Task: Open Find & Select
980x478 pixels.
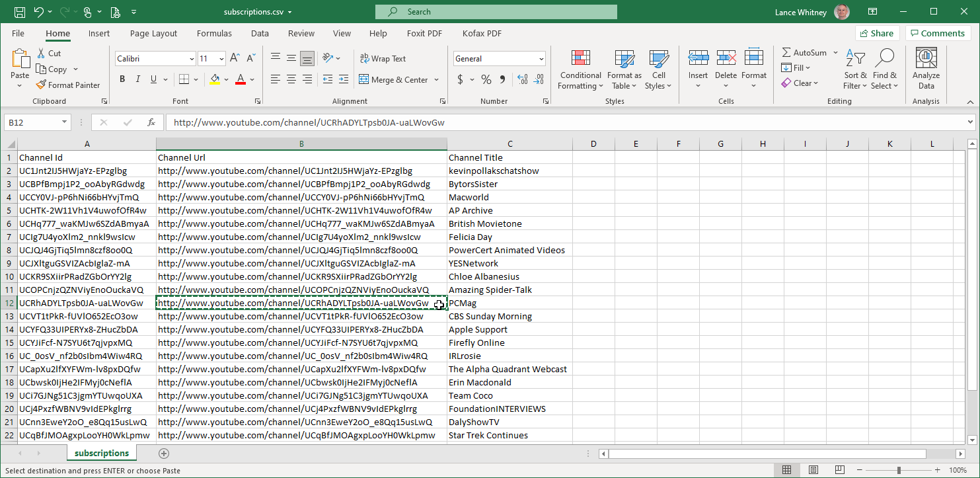Action: 884,69
